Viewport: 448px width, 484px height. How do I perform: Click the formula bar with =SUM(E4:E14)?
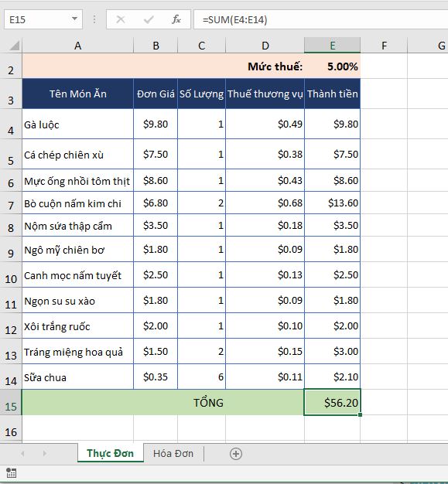coord(320,19)
